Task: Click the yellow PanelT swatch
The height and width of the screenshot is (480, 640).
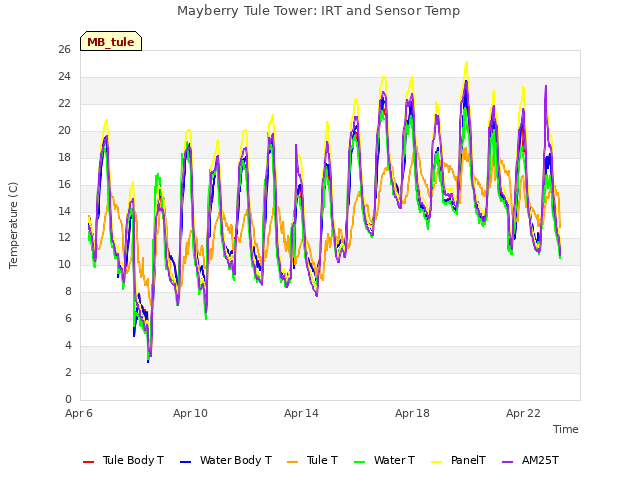Action: pos(436,462)
